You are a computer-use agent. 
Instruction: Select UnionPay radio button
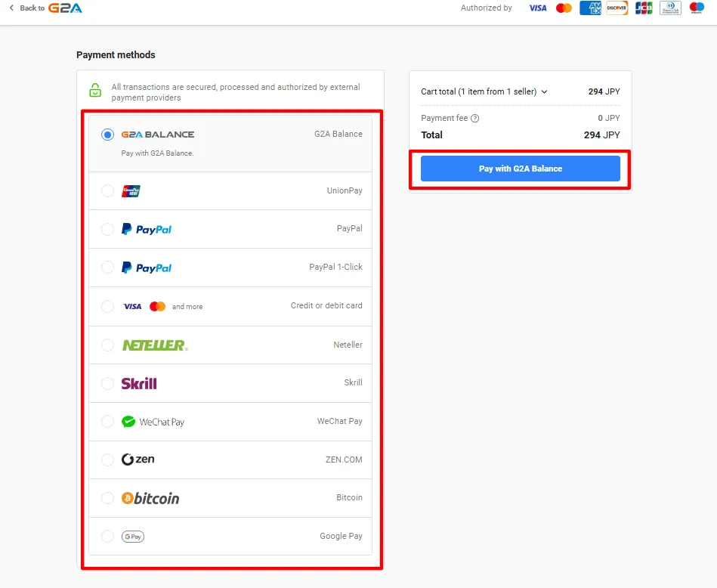tap(107, 190)
